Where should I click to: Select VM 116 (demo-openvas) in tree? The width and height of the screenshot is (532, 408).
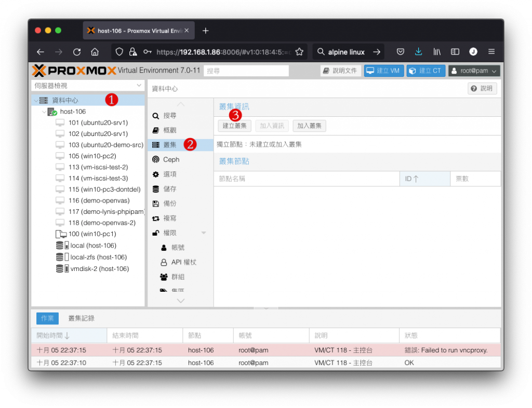coord(88,200)
